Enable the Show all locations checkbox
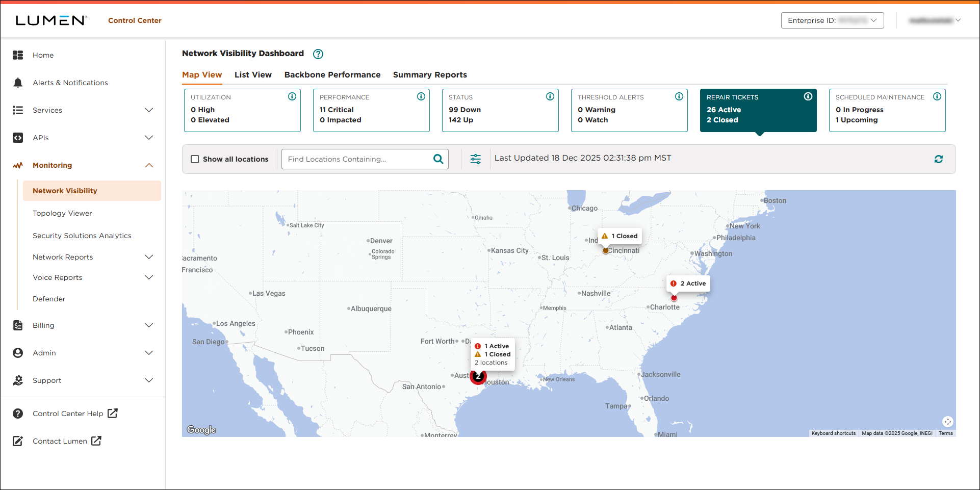The image size is (980, 490). click(195, 159)
